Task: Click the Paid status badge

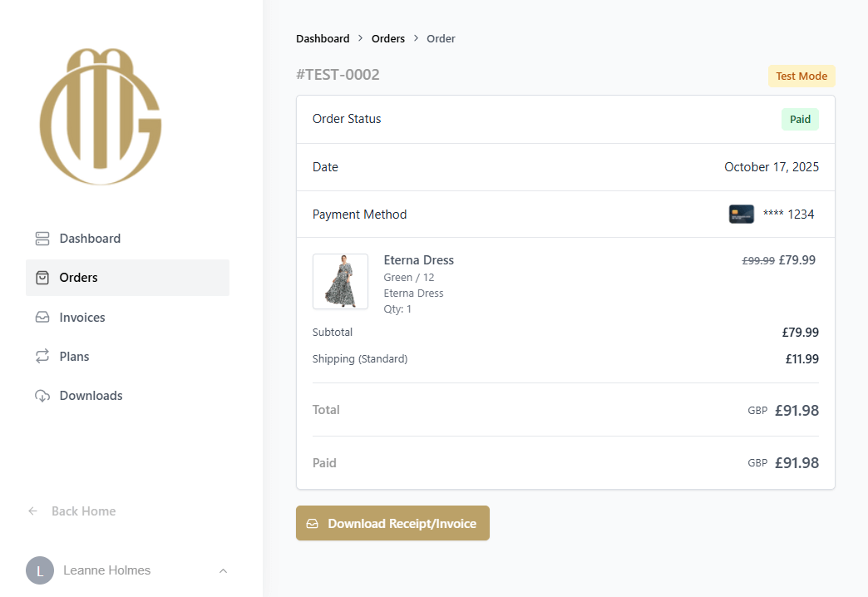Action: click(x=800, y=120)
